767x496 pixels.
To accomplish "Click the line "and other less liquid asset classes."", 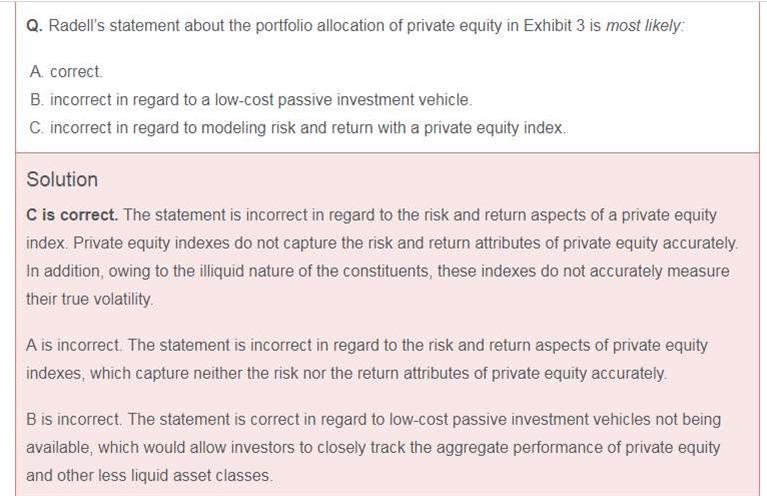I will [148, 475].
